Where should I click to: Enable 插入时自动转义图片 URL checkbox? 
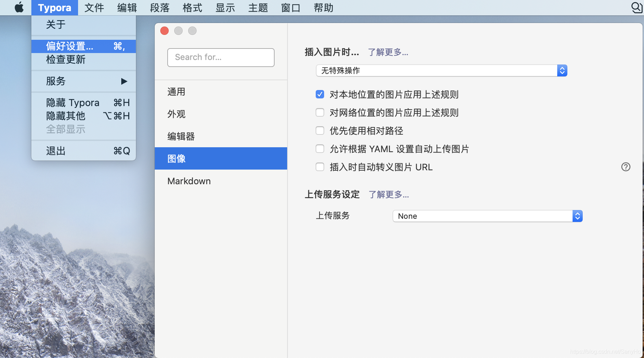(320, 167)
